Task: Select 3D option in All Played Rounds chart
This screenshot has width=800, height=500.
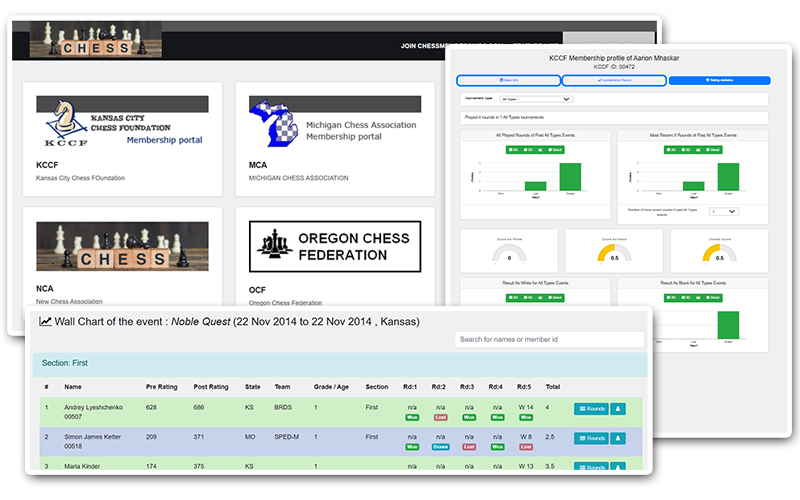Action: tap(530, 150)
